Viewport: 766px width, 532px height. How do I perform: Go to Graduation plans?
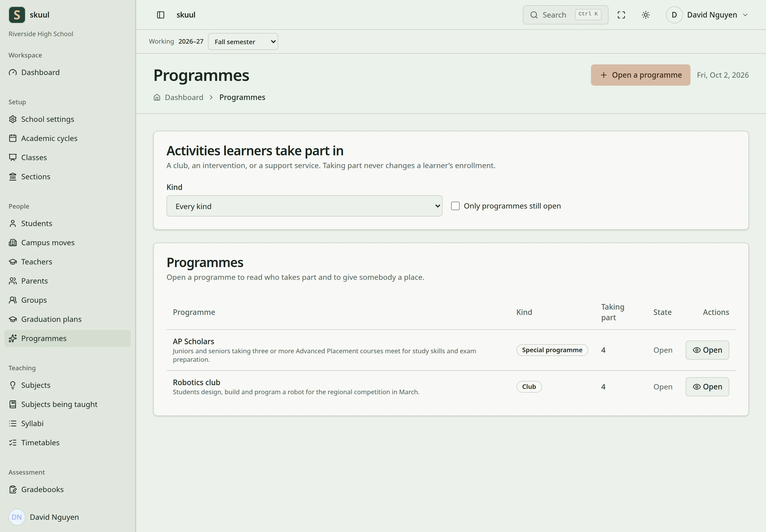pos(68,319)
